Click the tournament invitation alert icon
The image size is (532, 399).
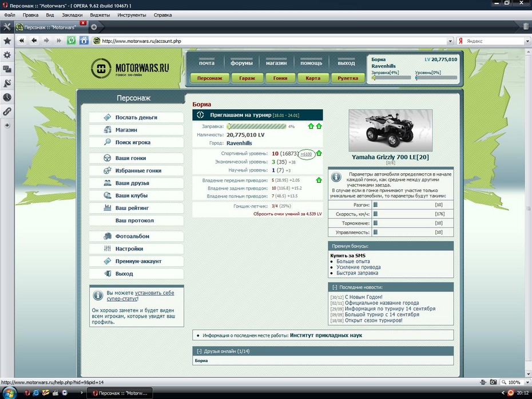(200, 115)
